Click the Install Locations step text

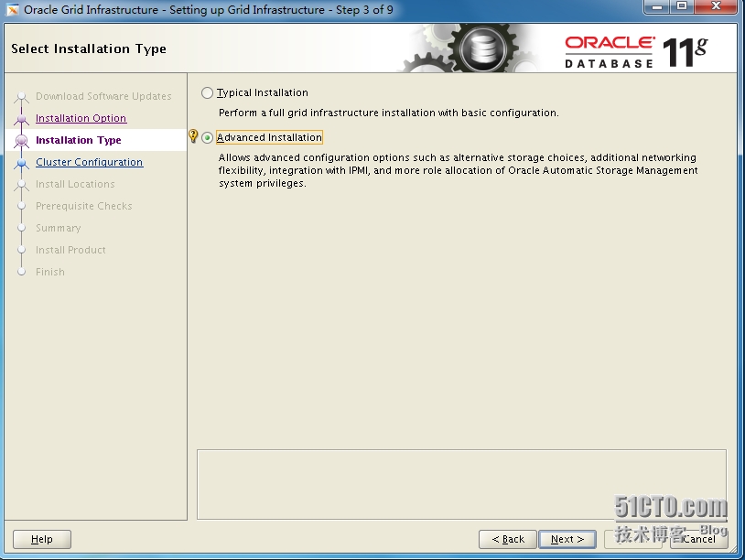75,184
